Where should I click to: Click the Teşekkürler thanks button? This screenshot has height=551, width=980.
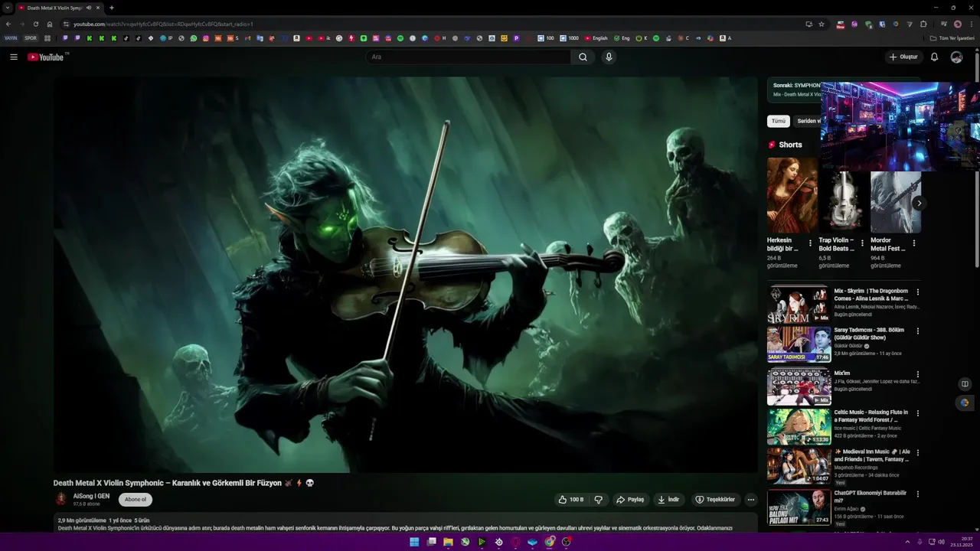click(715, 500)
